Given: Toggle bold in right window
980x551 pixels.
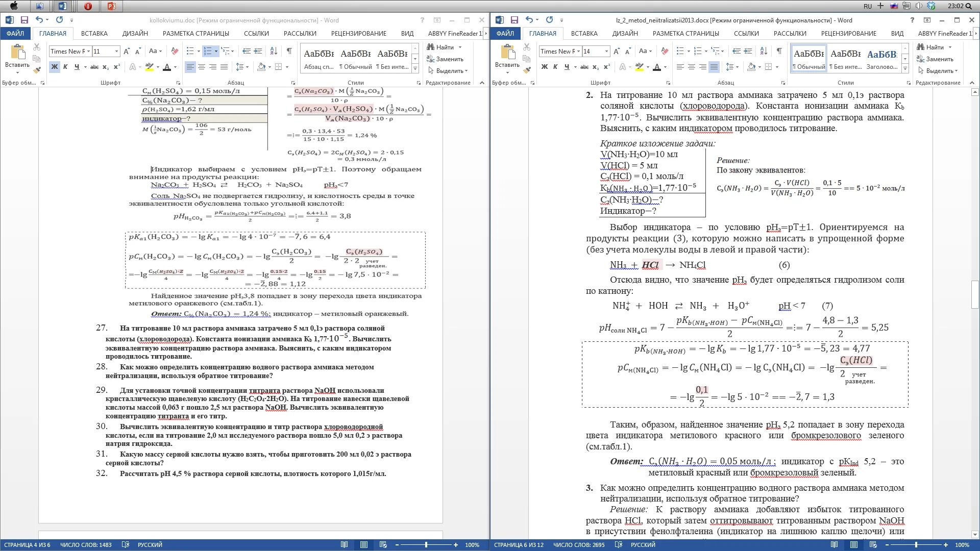Looking at the screenshot, I should [545, 67].
